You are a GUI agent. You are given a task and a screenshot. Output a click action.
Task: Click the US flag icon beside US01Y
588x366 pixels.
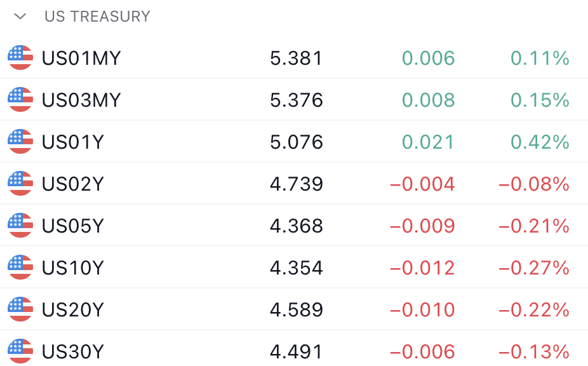(20, 142)
